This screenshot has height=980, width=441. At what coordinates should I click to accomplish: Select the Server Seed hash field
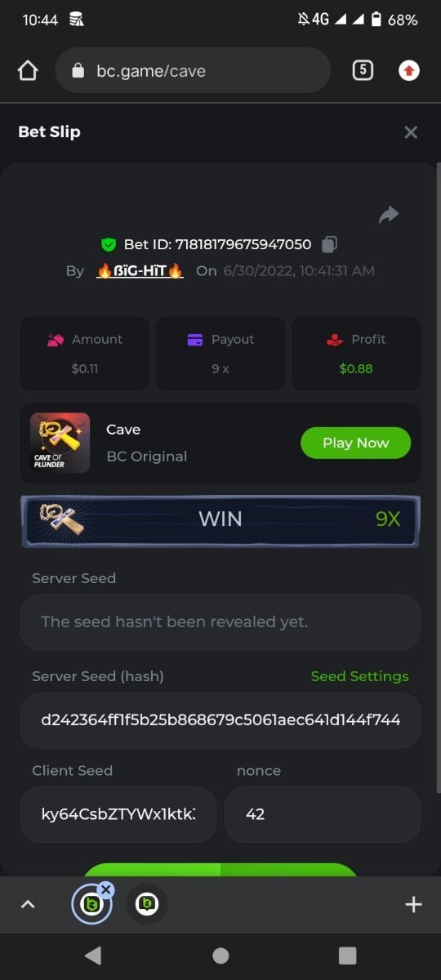pyautogui.click(x=220, y=720)
